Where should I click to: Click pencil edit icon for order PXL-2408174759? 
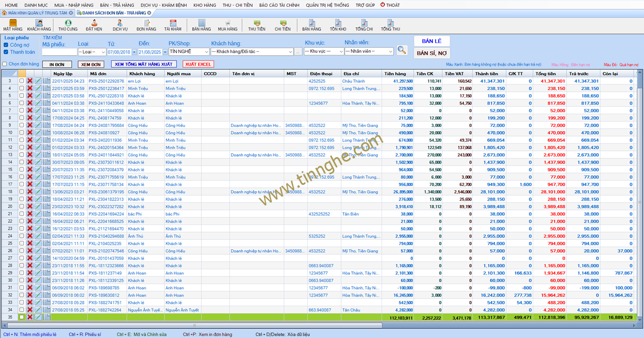(x=38, y=118)
